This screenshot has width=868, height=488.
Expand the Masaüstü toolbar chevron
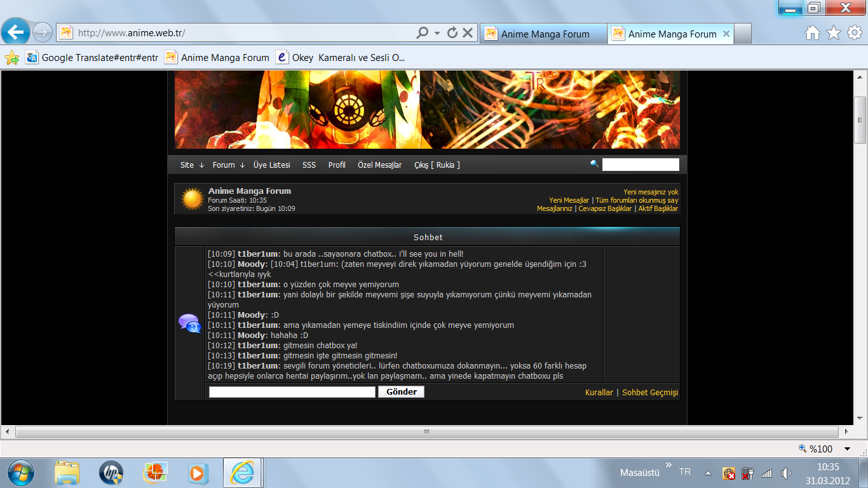(x=668, y=465)
